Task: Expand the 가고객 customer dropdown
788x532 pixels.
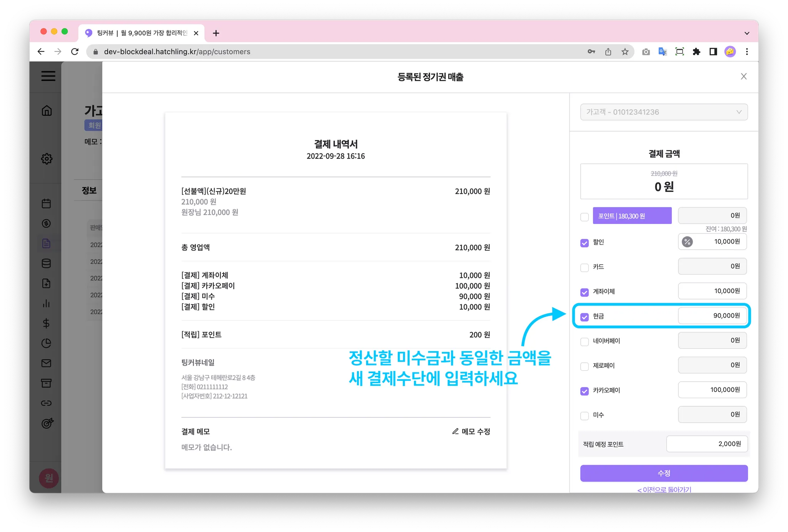Action: pos(664,112)
